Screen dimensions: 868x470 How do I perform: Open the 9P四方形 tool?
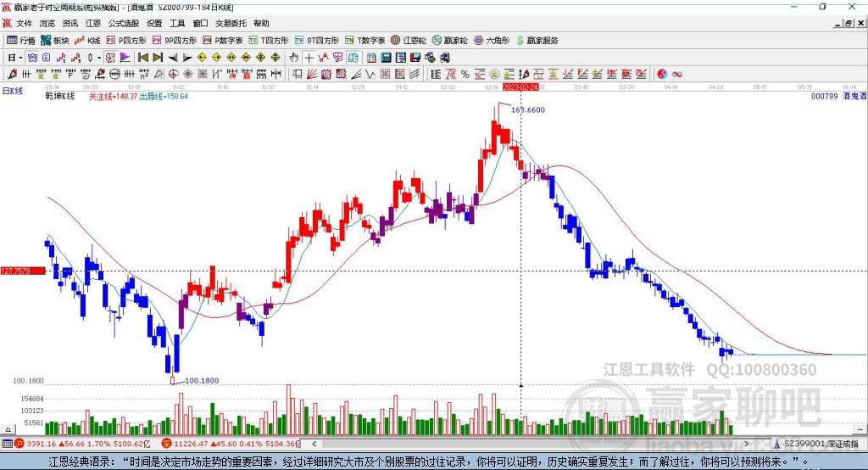175,41
